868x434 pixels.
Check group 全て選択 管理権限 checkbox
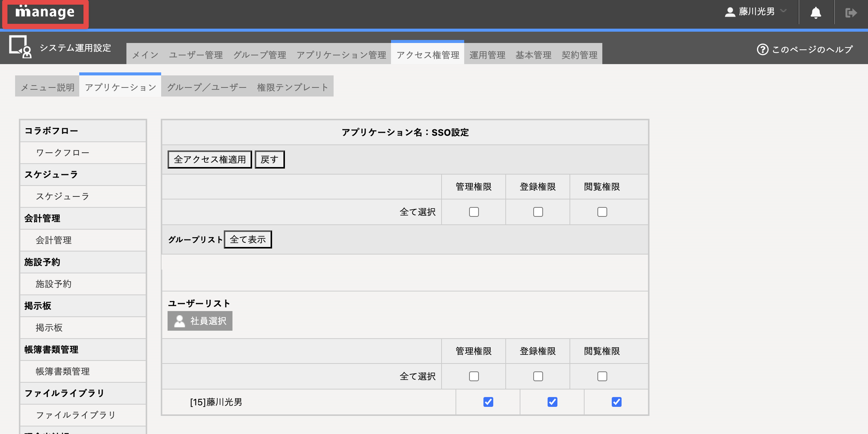(x=474, y=212)
